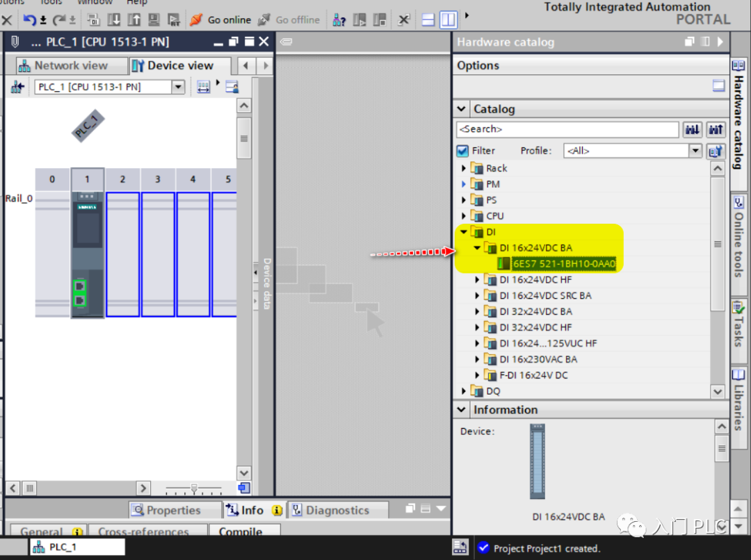Select empty slot 2 on the rail
The height and width of the screenshot is (560, 751).
[x=122, y=254]
